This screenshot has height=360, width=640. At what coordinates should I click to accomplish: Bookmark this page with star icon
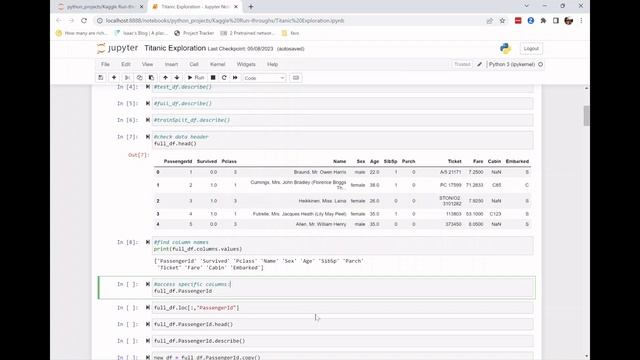(x=502, y=21)
